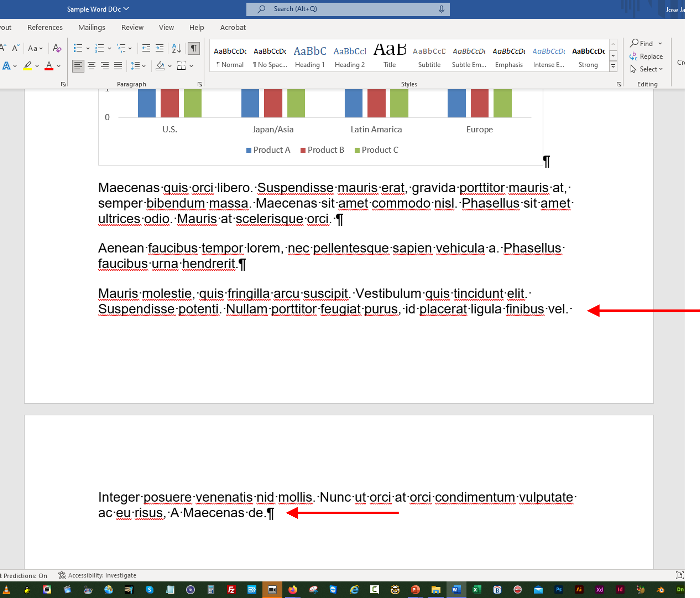This screenshot has width=700, height=598.
Task: Open line and paragraph spacing options
Action: (x=135, y=66)
